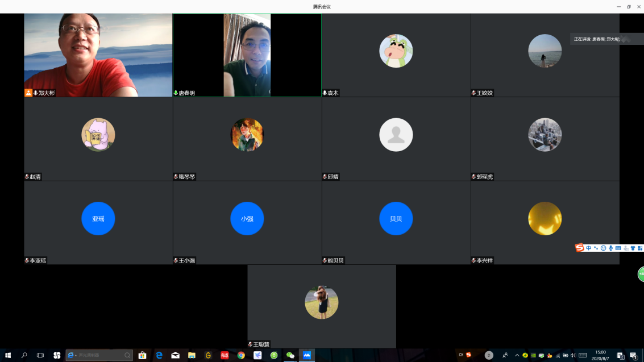Open system volume control speaker icon
The width and height of the screenshot is (644, 362).
click(573, 355)
